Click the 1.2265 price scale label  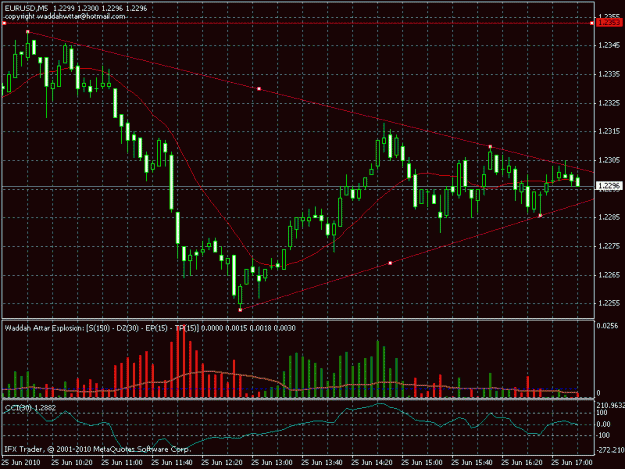click(609, 275)
